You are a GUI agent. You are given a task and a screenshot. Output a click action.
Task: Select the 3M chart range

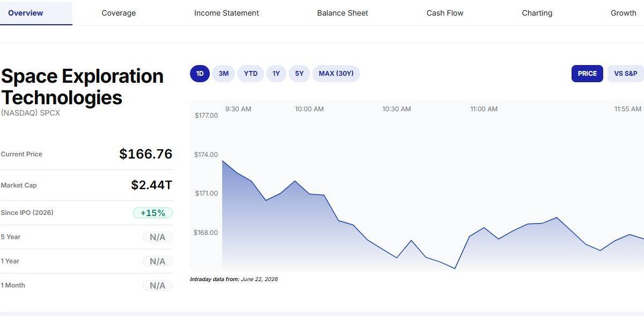pos(224,74)
